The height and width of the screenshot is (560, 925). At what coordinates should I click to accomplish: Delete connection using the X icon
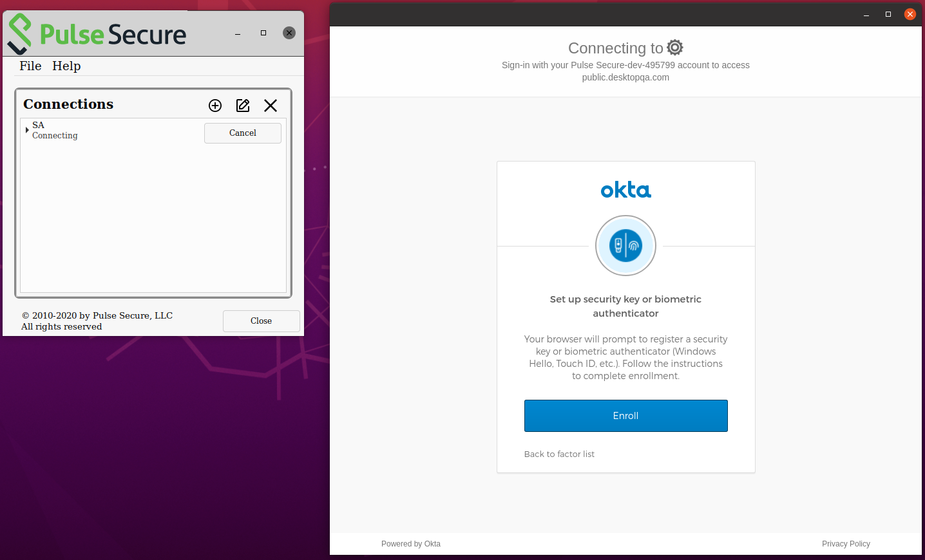271,106
